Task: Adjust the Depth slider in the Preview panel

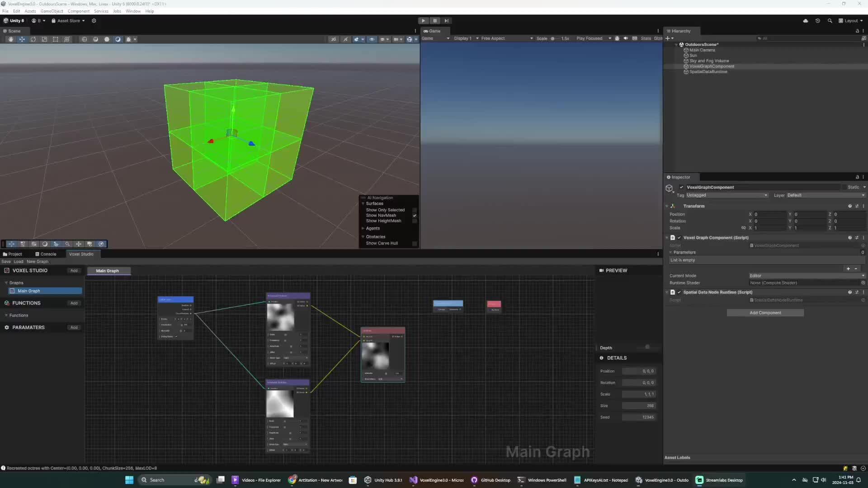Action: point(647,347)
